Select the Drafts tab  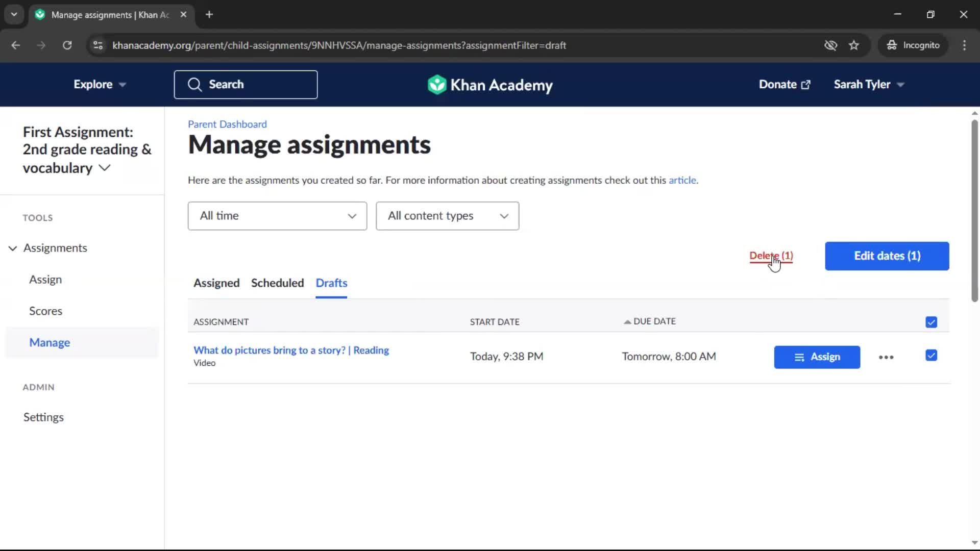coord(331,283)
